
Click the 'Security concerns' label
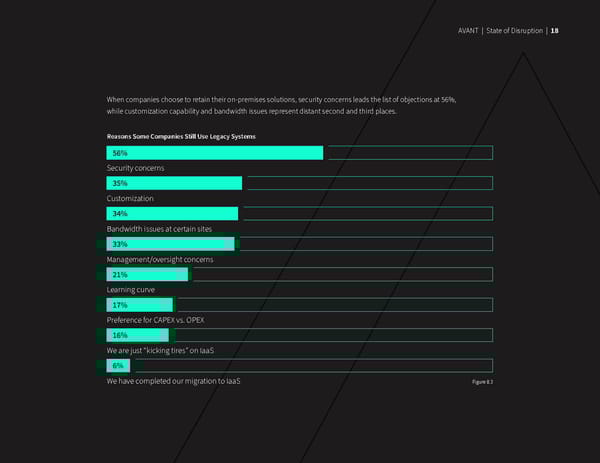pos(135,168)
